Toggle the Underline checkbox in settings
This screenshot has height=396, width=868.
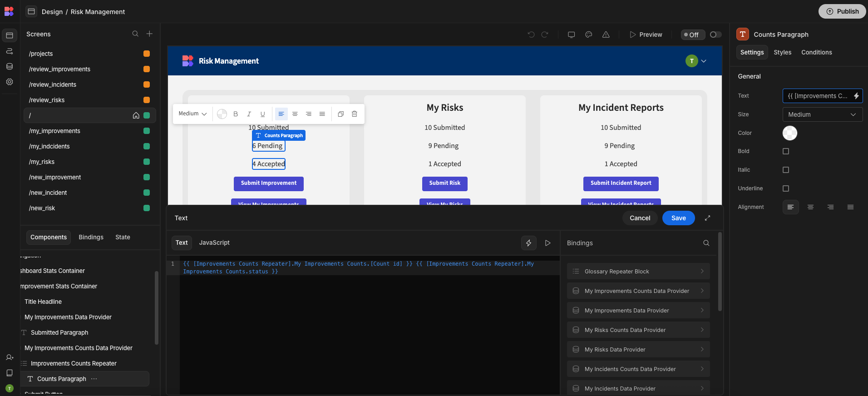(786, 188)
